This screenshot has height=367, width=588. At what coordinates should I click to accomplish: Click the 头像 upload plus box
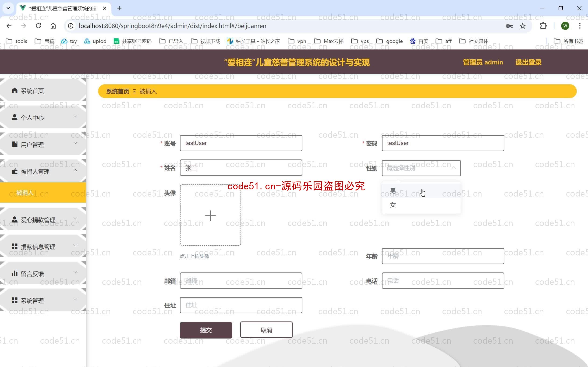coord(210,215)
